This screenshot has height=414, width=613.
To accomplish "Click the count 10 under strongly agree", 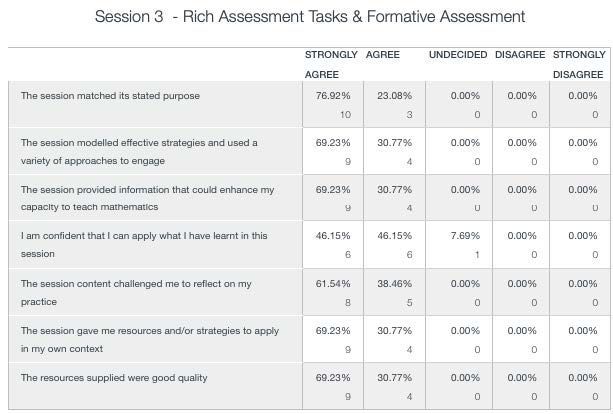I will coord(345,115).
